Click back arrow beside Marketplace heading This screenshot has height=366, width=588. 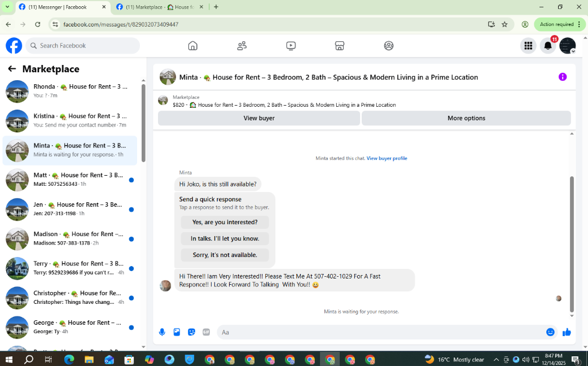(12, 69)
